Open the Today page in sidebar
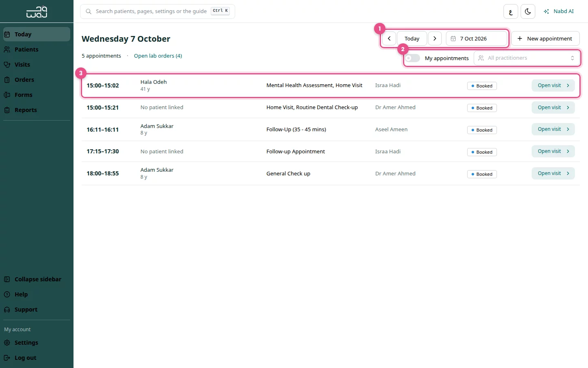The image size is (588, 368). 37,34
